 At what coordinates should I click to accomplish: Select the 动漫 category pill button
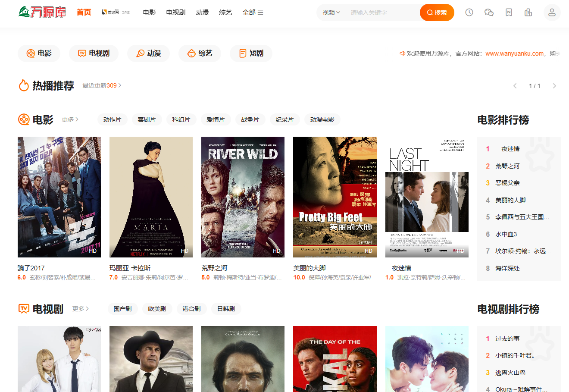click(148, 53)
